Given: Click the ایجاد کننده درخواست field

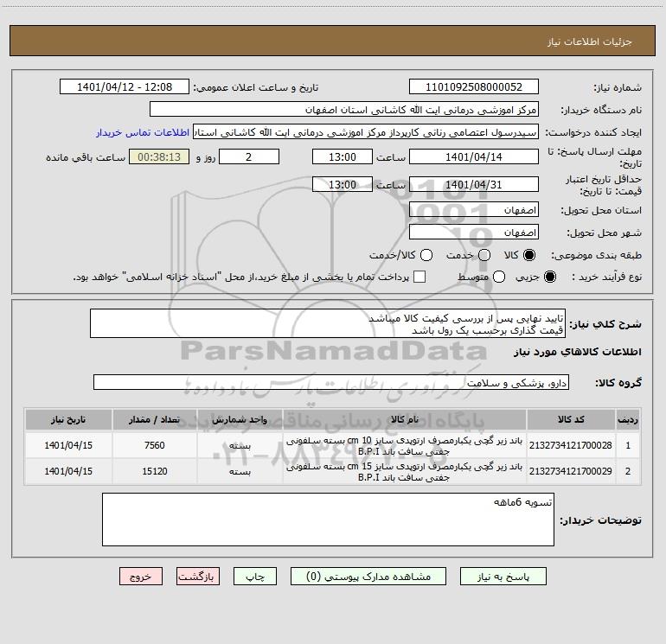Looking at the screenshot, I should point(366,132).
